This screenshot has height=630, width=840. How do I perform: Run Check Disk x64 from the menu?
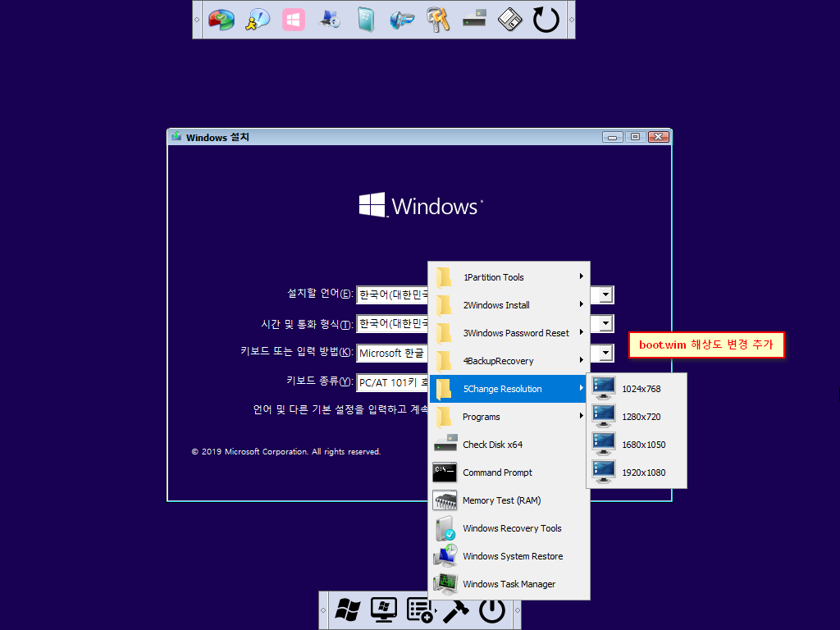[x=509, y=444]
